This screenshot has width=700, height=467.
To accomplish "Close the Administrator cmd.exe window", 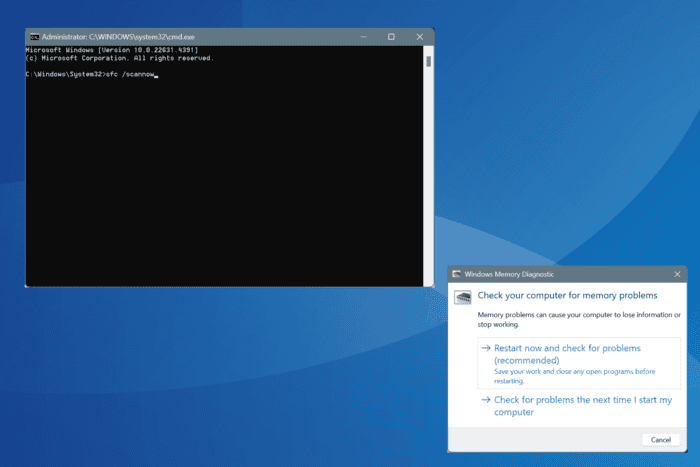I will tap(420, 37).
